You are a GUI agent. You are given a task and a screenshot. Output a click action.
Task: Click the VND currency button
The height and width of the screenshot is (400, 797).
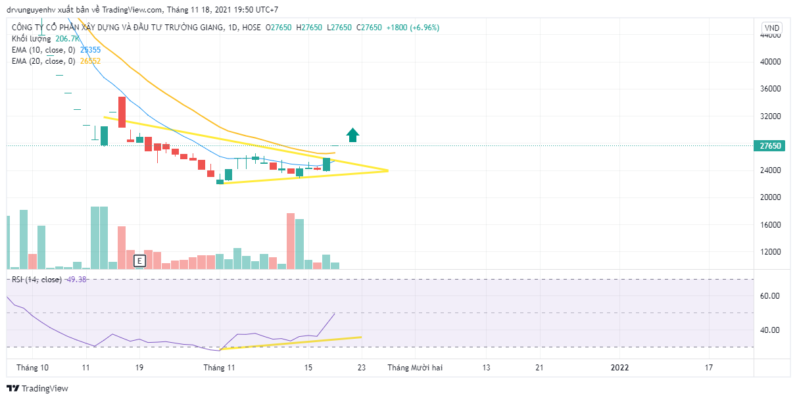click(772, 28)
